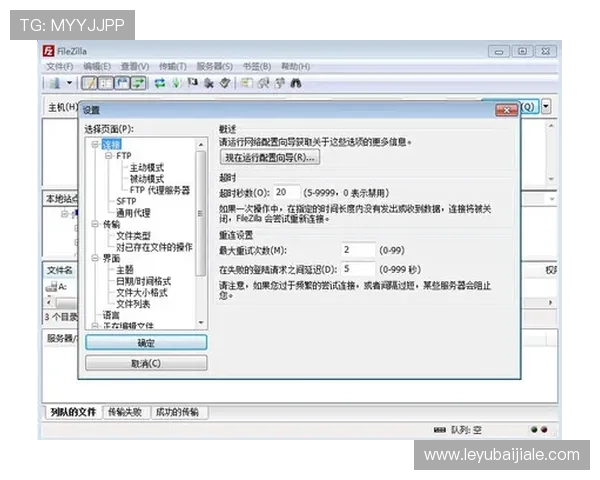Open the 书签(B) menu
This screenshot has width=600, height=480.
pos(257,67)
